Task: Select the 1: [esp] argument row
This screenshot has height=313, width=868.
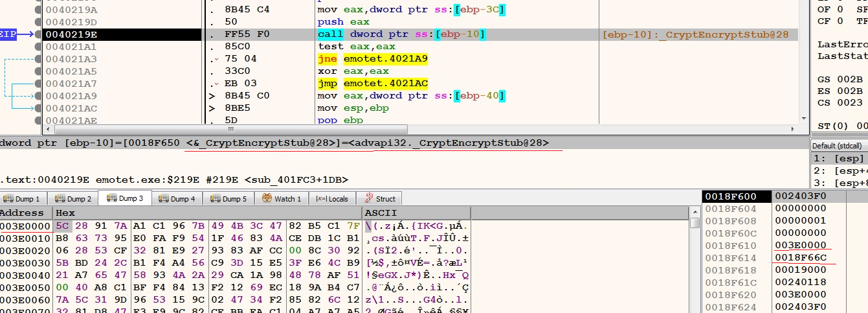Action: tap(840, 158)
